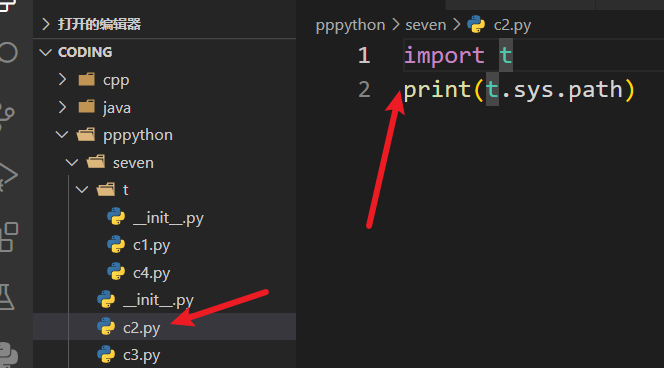Click module name t after import
Image resolution: width=664 pixels, height=368 pixels.
[x=506, y=55]
